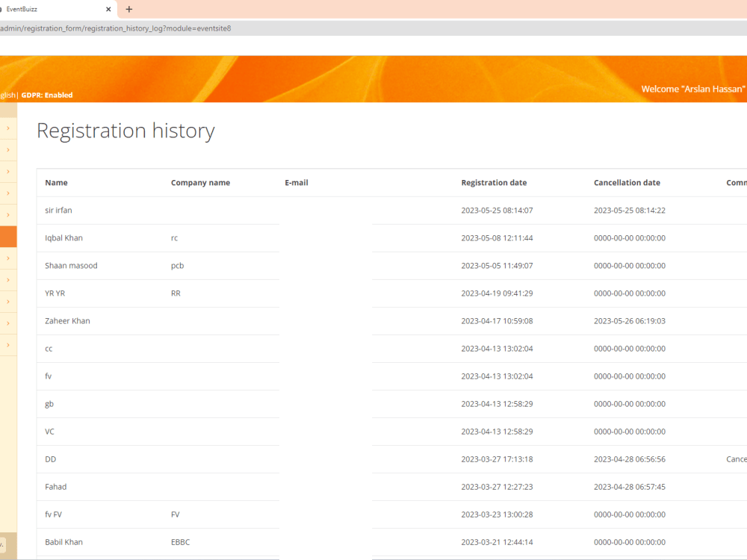Click registration date 2023-05-25 08:14:07
747x560 pixels.
point(497,210)
